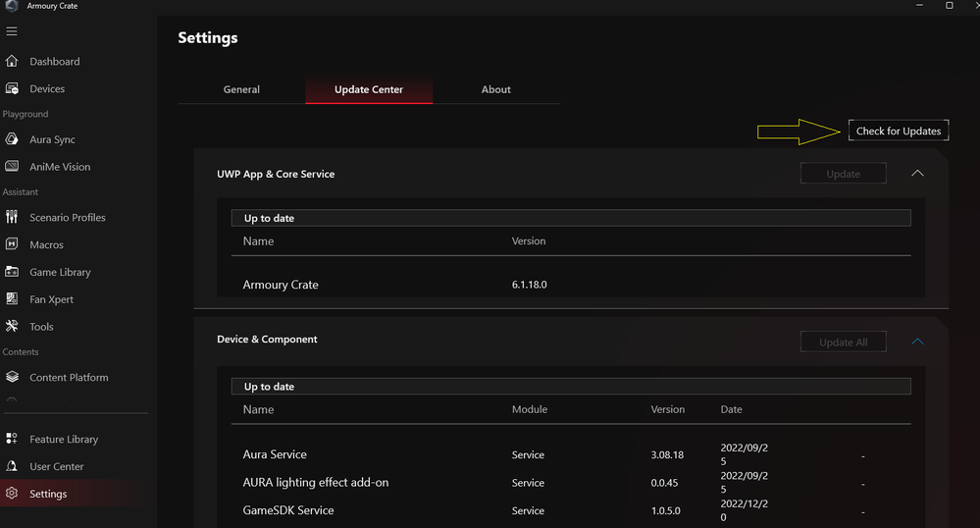Open Scenario Profiles section
Screen dimensions: 980x528
click(67, 217)
